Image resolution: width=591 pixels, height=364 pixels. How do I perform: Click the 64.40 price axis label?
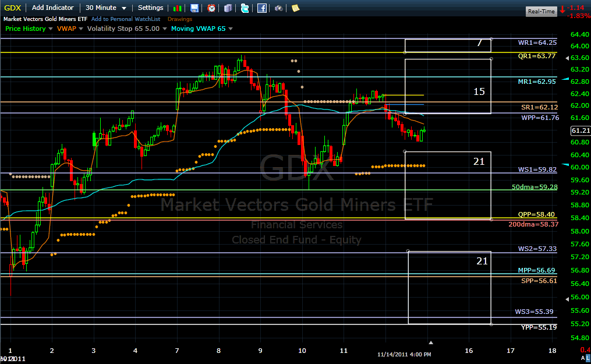click(580, 34)
